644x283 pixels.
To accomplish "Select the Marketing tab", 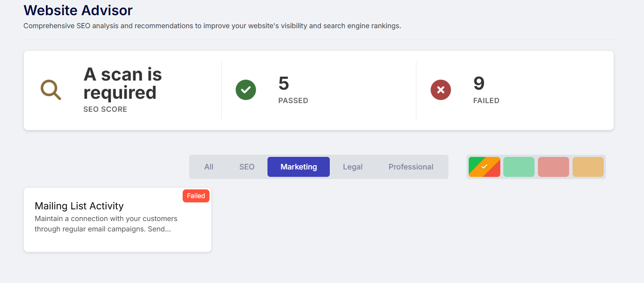I will coord(298,167).
